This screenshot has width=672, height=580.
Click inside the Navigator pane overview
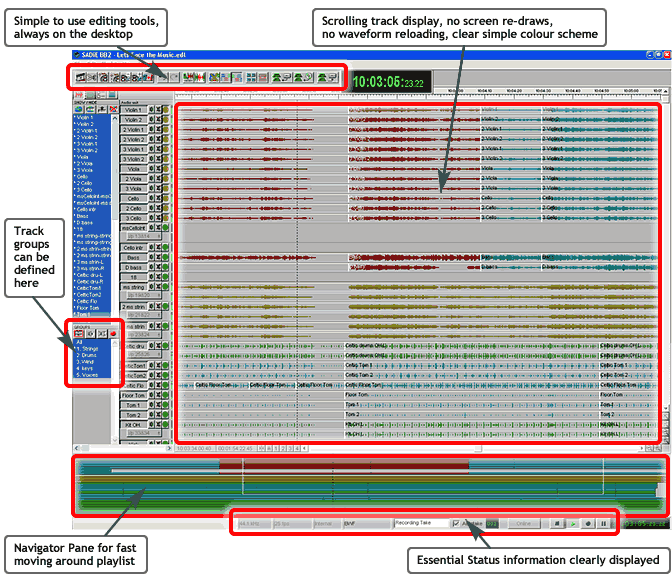pos(369,486)
